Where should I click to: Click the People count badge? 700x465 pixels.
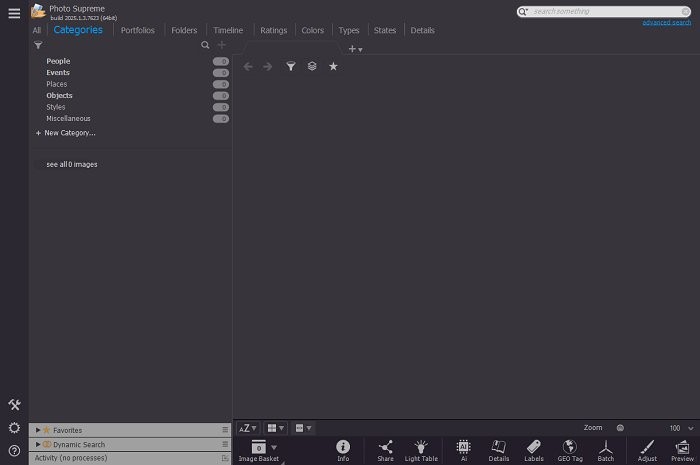point(221,61)
